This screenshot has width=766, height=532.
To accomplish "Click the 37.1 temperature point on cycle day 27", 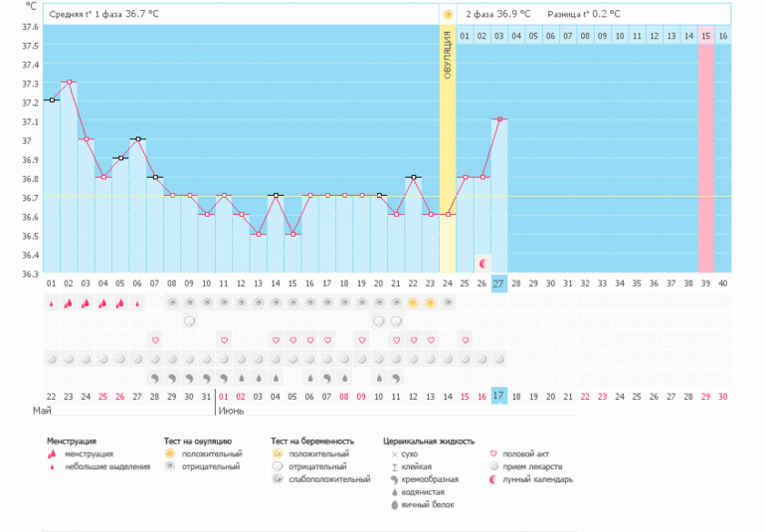I will [x=499, y=119].
